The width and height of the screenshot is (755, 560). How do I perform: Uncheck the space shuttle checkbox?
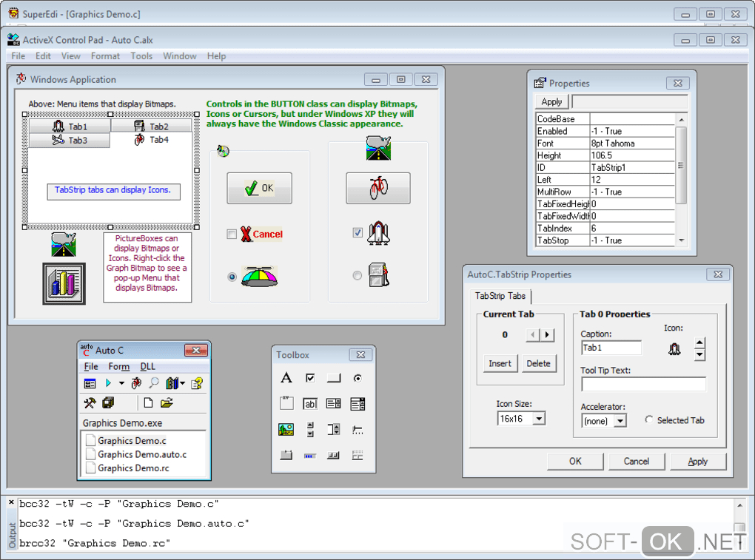358,233
